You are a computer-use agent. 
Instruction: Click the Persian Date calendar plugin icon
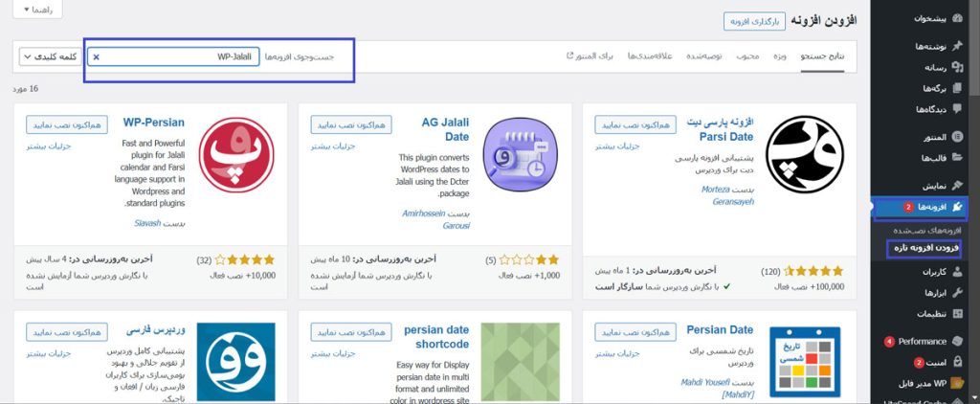(804, 362)
